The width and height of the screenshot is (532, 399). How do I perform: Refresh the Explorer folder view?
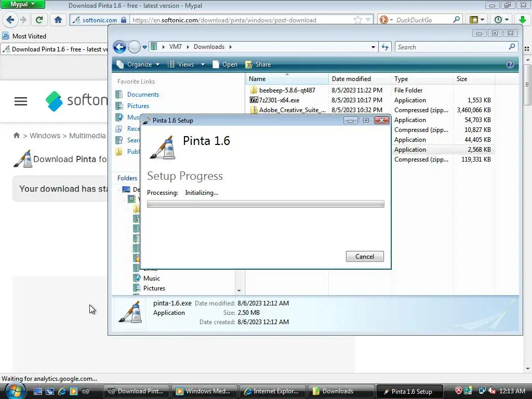(x=385, y=47)
